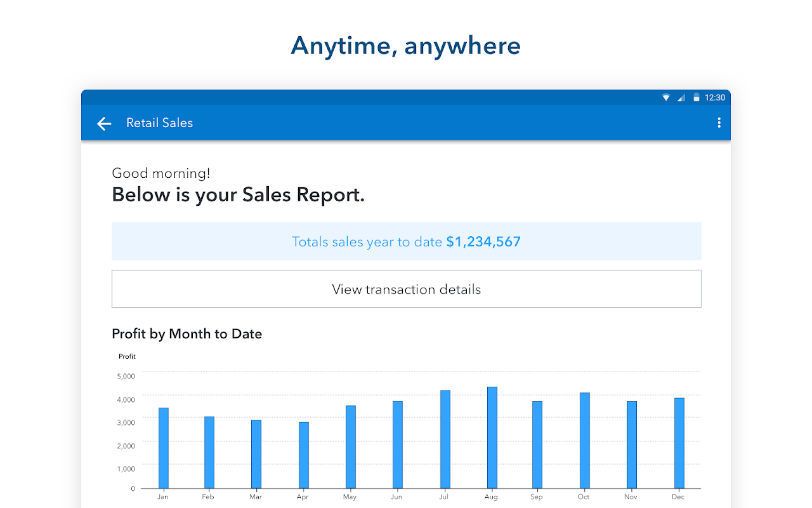Click the January profit bar
This screenshot has width=812, height=508.
pyautogui.click(x=164, y=448)
